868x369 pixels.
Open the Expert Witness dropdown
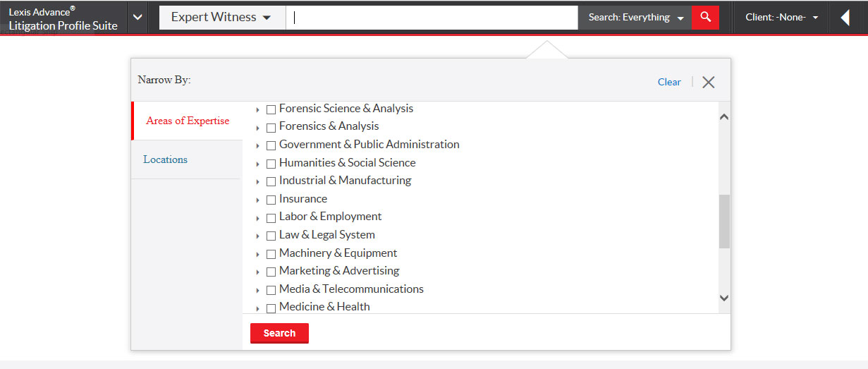pyautogui.click(x=221, y=17)
